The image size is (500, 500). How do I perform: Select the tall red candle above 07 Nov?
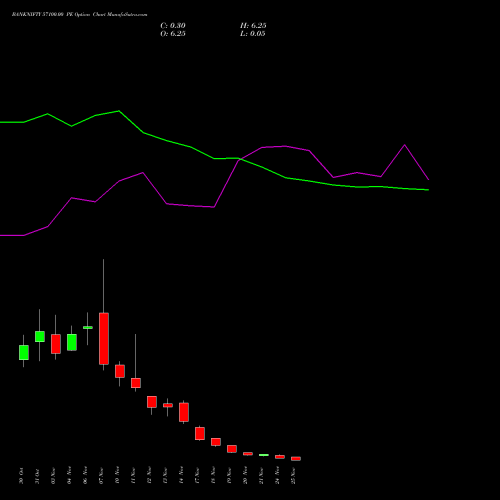click(104, 339)
